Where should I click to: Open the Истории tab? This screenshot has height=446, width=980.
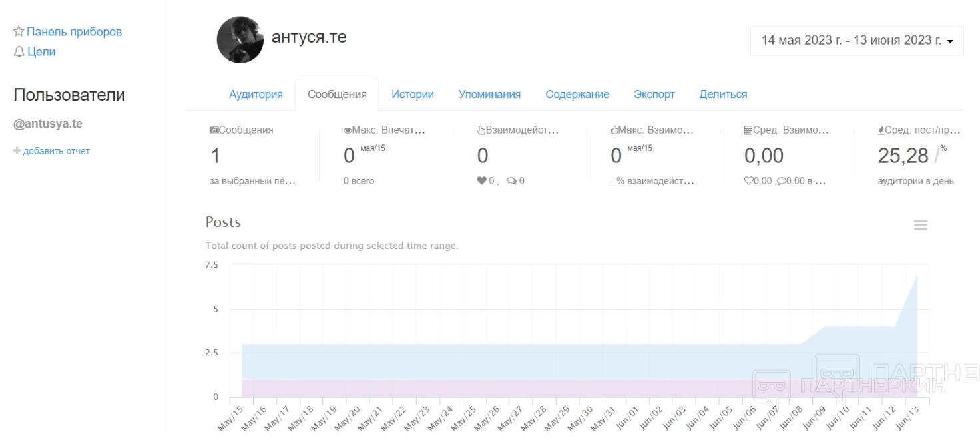(412, 95)
